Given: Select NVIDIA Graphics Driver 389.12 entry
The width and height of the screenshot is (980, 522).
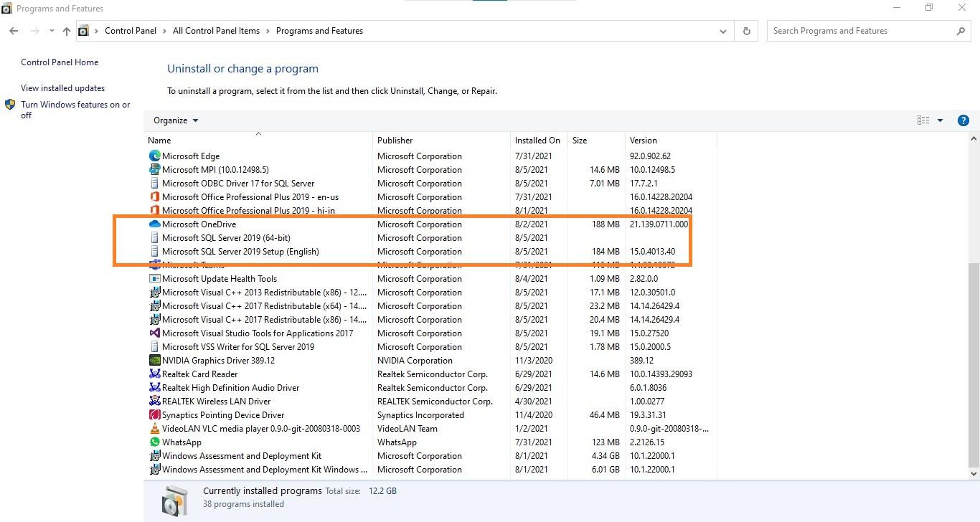Looking at the screenshot, I should 218,361.
